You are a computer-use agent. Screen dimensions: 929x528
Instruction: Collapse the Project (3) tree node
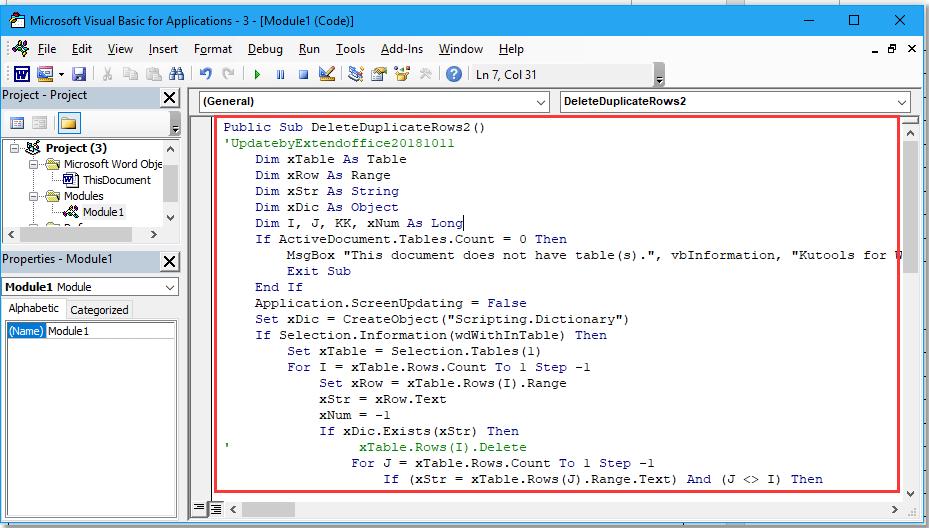click(x=14, y=148)
